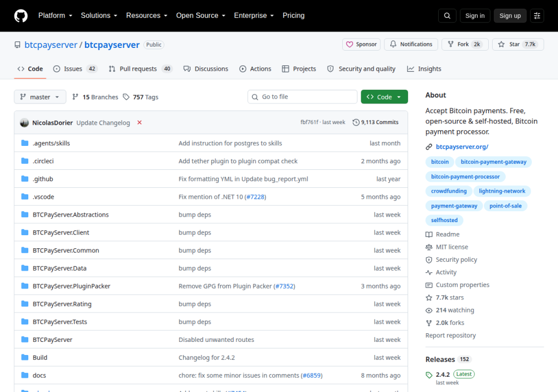This screenshot has width=558, height=392.
Task: Star the repository with Star button
Action: click(x=518, y=44)
